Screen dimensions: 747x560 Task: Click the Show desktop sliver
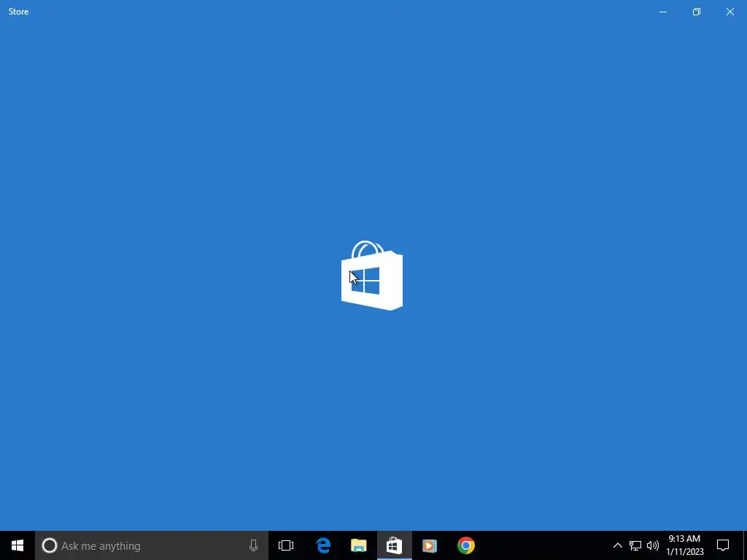[745, 545]
